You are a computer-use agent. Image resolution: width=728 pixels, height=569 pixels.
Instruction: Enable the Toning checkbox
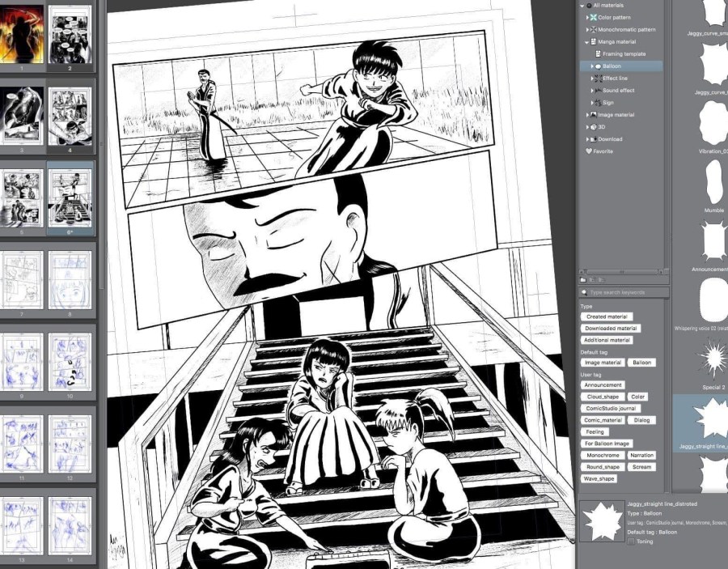tap(631, 541)
